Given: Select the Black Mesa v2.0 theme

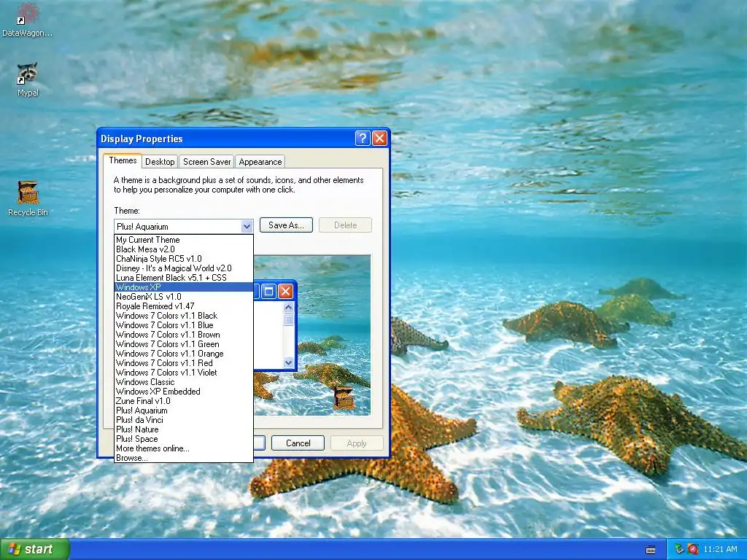Looking at the screenshot, I should (183, 249).
